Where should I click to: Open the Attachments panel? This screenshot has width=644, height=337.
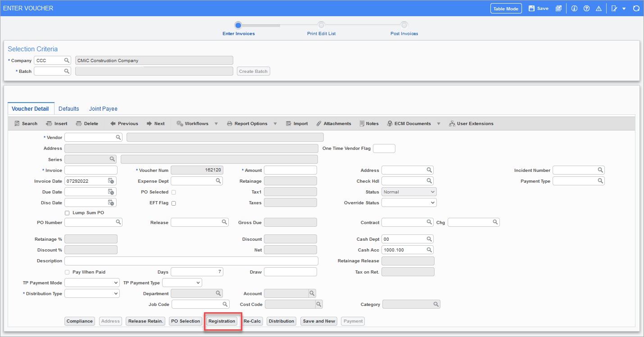(334, 123)
